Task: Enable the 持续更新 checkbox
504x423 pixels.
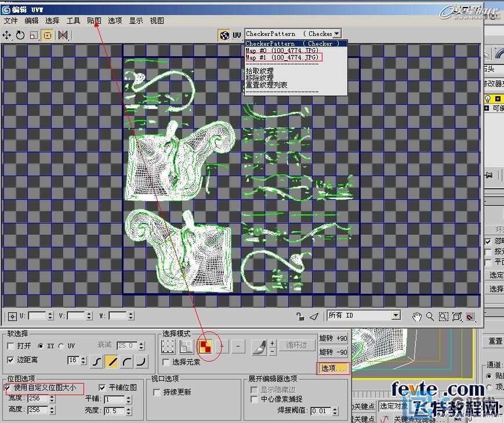Action: [x=157, y=392]
